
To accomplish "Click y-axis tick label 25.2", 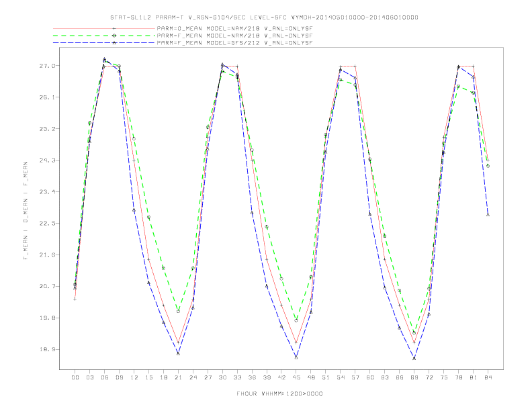I will pos(47,129).
